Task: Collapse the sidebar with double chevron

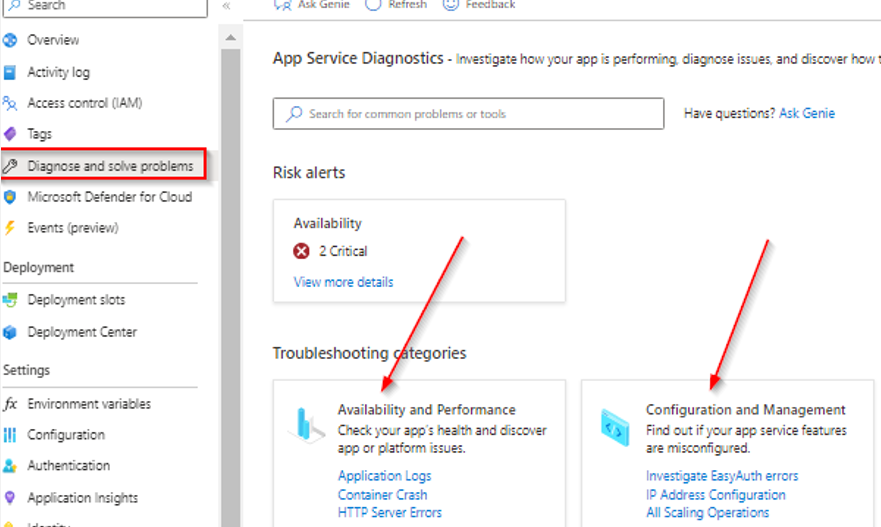Action: point(226,6)
